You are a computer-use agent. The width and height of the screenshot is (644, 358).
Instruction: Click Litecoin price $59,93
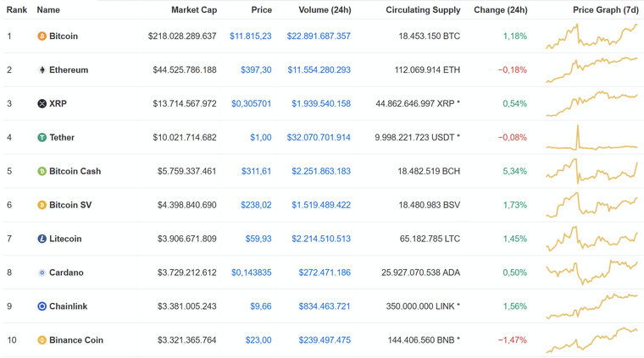click(x=258, y=239)
